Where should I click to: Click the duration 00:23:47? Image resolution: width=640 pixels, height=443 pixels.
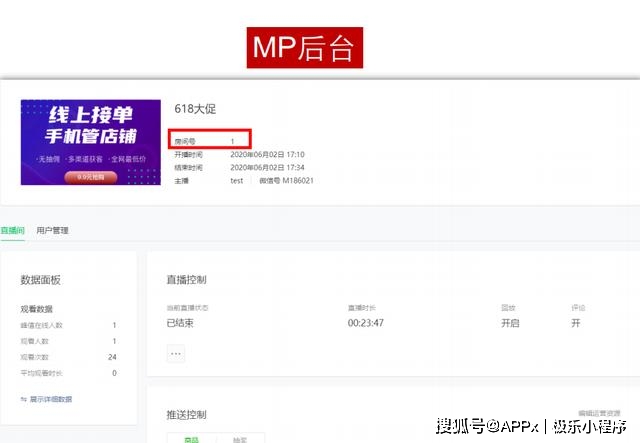tap(366, 323)
